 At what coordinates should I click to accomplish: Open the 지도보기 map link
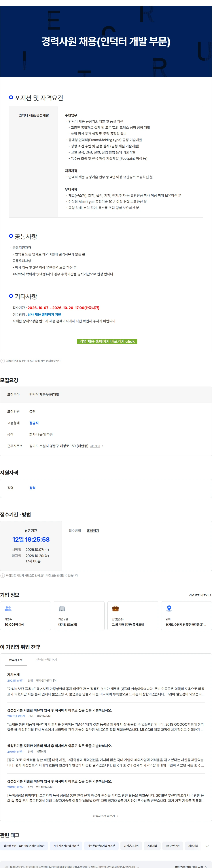(x=95, y=446)
